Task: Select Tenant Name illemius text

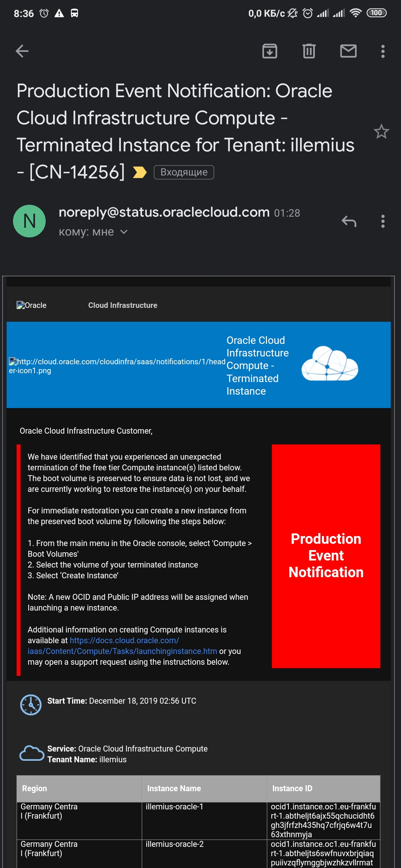Action: pos(87,759)
